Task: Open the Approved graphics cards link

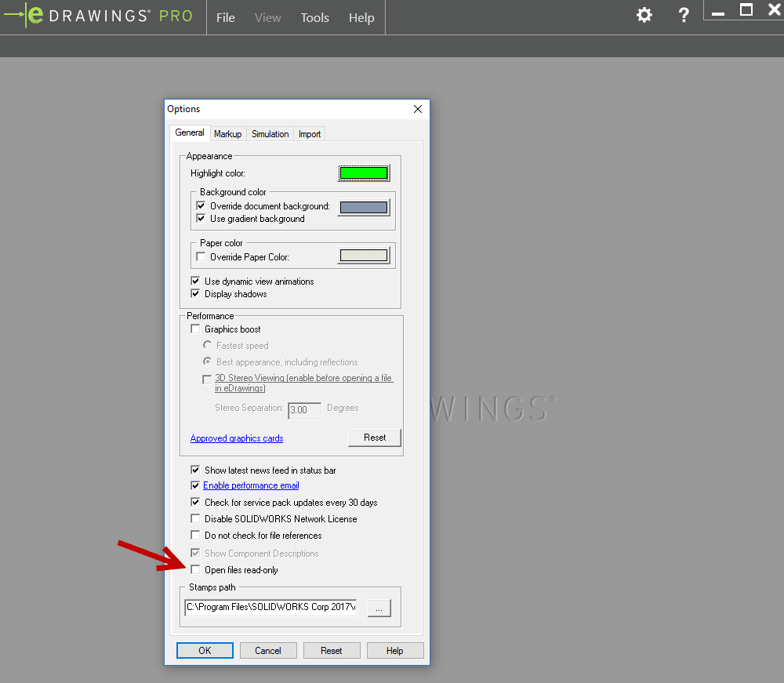Action: [237, 438]
